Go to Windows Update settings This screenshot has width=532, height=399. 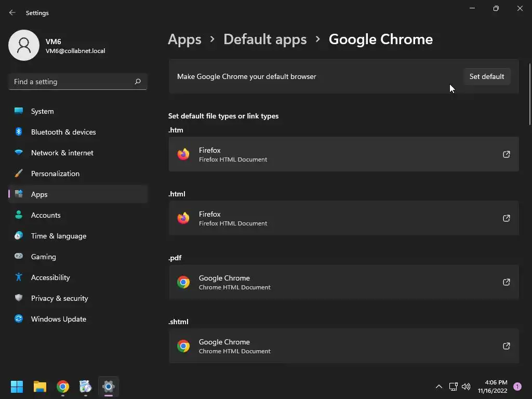59,319
